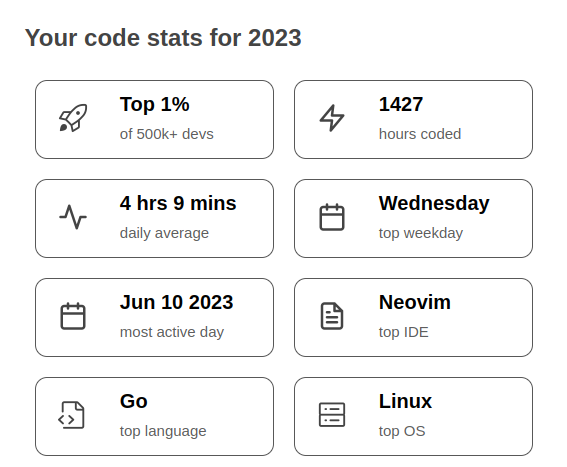Click the lightning bolt icon beside 1427
The height and width of the screenshot is (467, 567).
[x=332, y=118]
